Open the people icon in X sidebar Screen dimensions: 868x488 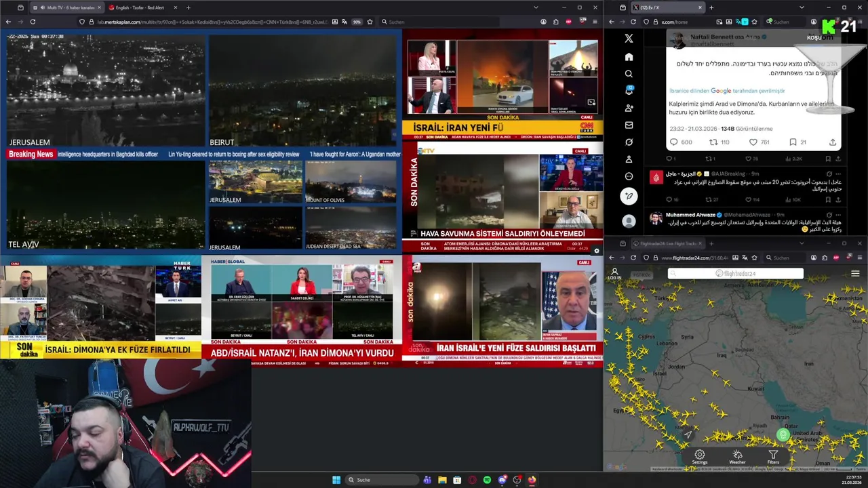[x=629, y=108]
